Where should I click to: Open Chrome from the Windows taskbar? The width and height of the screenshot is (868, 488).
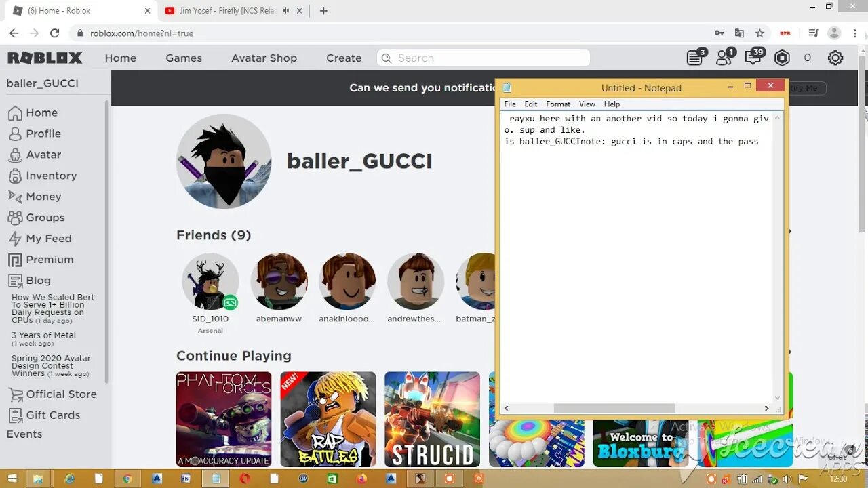127,479
